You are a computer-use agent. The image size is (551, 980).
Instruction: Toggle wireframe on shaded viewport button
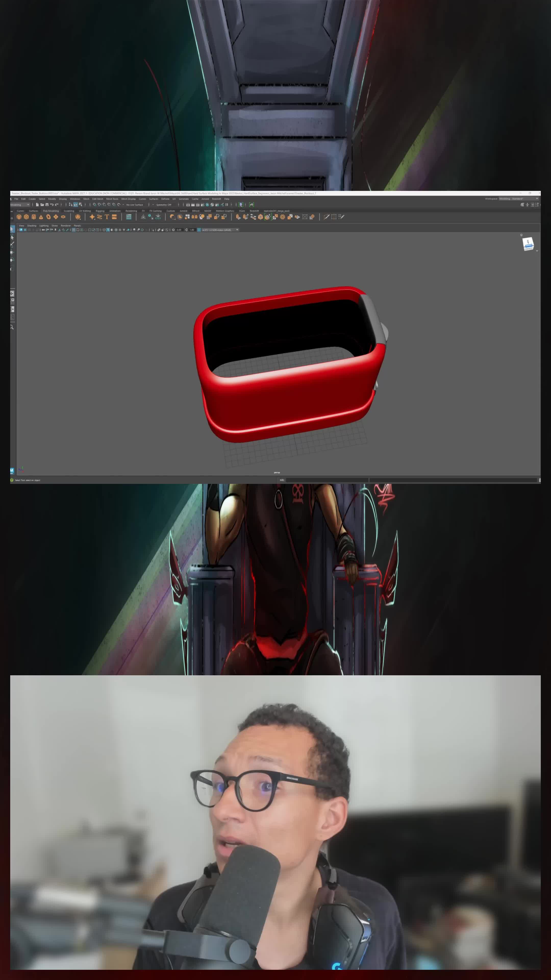[116, 230]
